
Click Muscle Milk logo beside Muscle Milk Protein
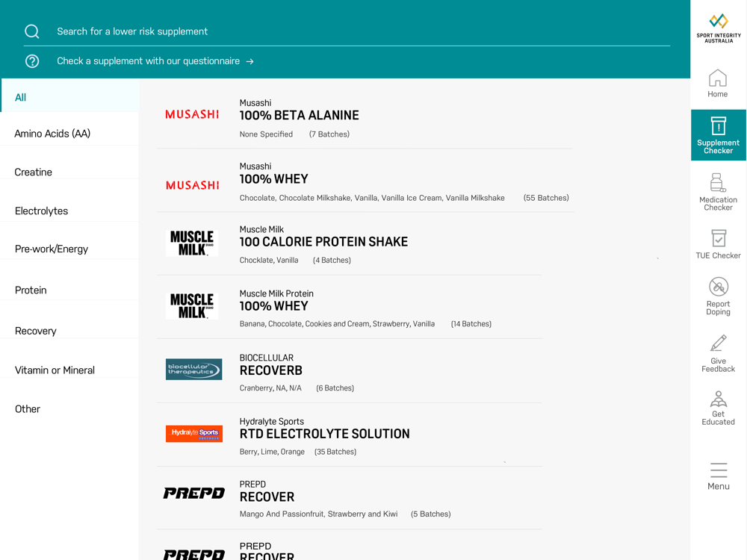point(192,306)
